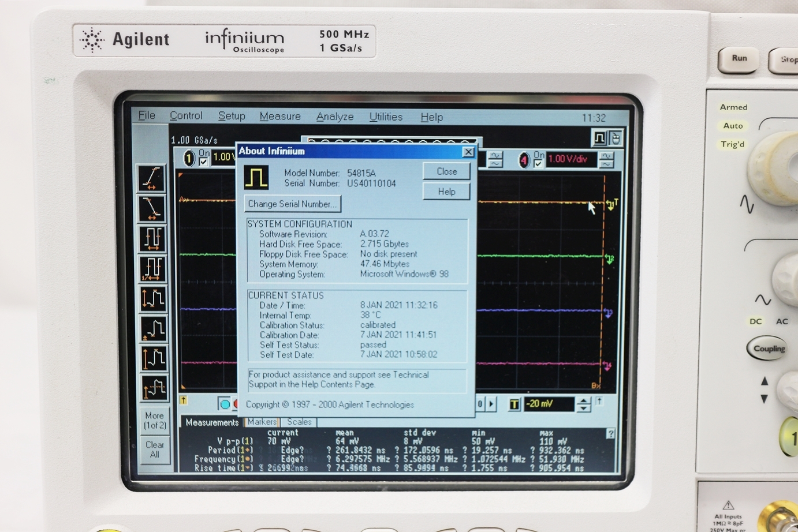Open the Control menu

coord(186,115)
